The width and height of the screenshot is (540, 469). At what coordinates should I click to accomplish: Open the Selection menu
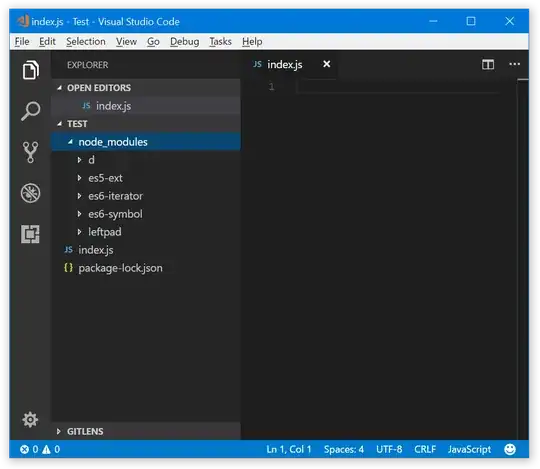pyautogui.click(x=86, y=42)
